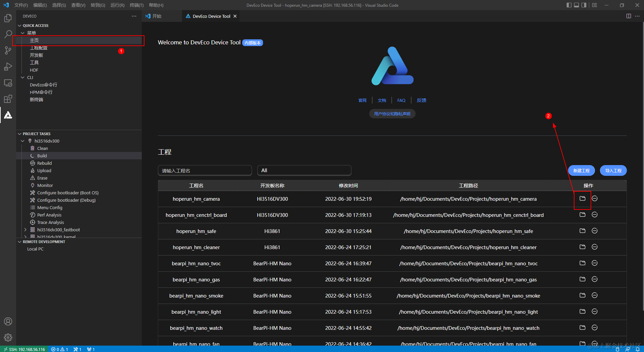644x352 pixels.
Task: Open the Explorer view in the activity bar
Action: [x=8, y=18]
